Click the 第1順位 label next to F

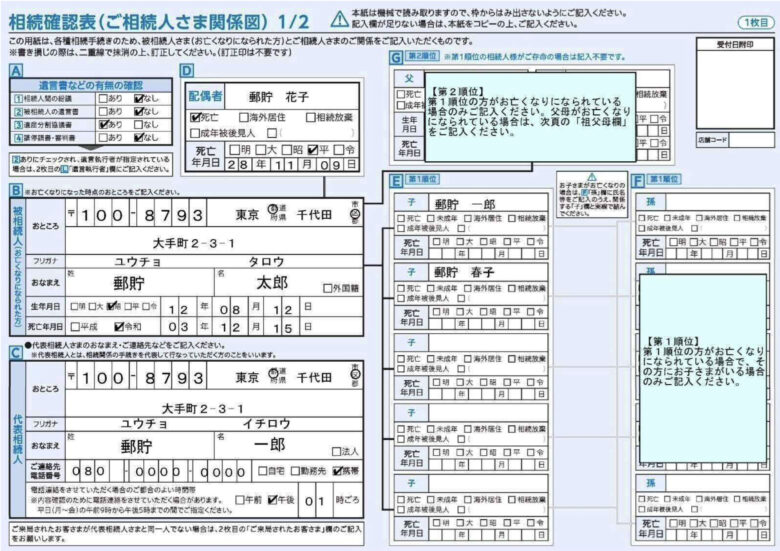tap(664, 180)
